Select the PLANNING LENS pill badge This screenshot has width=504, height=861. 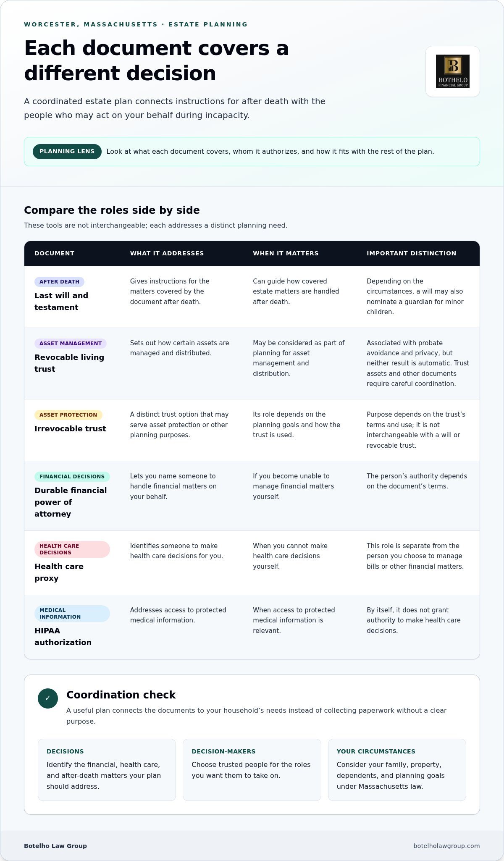[67, 152]
